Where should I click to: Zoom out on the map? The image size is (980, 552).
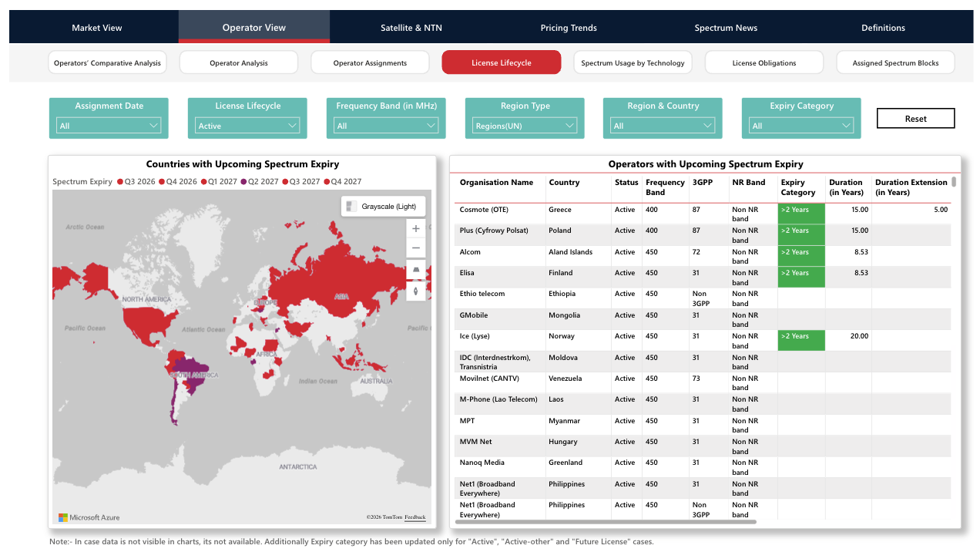(x=416, y=248)
